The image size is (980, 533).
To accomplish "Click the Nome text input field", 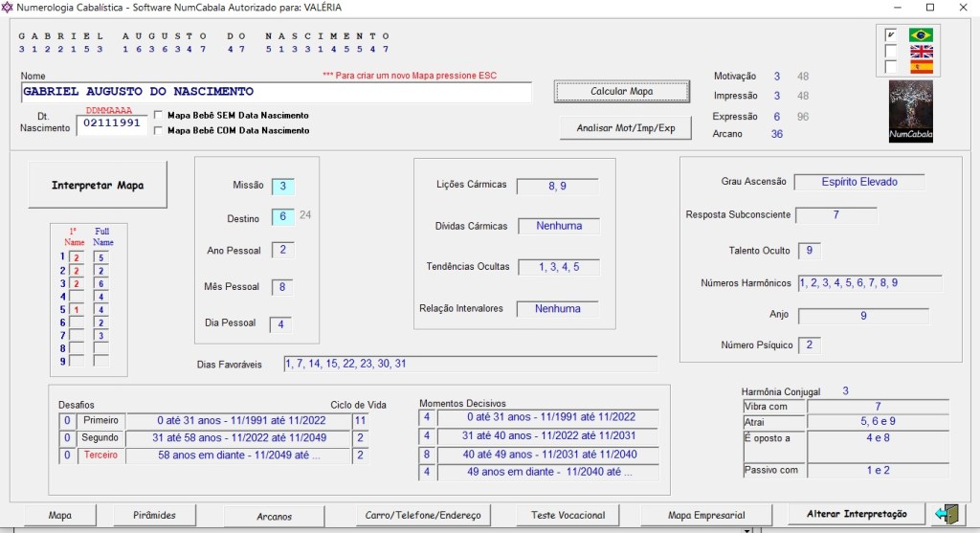I will (276, 92).
